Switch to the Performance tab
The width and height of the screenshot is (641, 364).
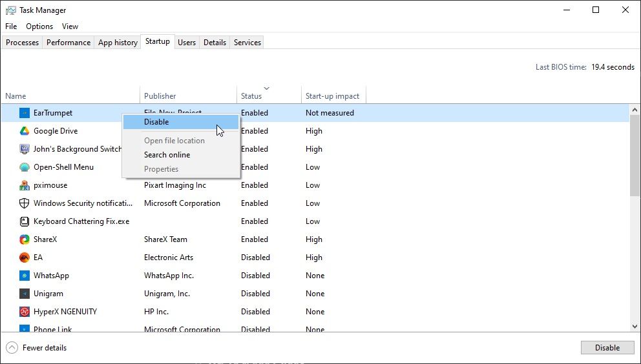pyautogui.click(x=68, y=43)
